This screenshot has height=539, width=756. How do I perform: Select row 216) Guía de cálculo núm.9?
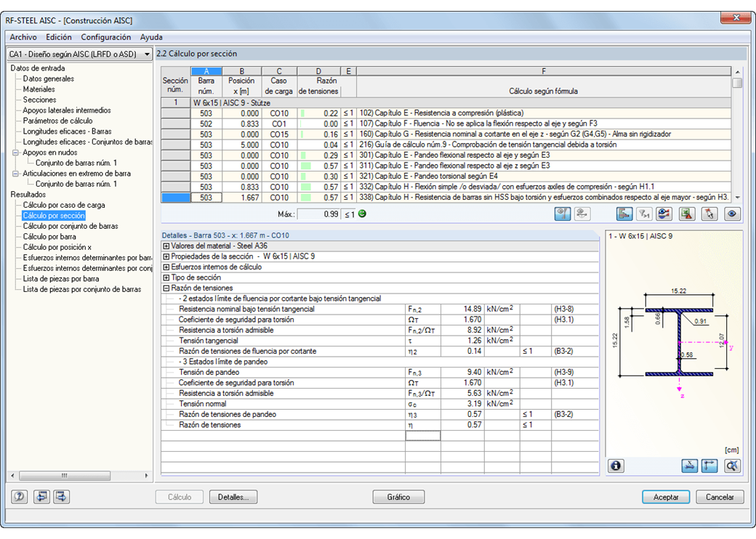[x=446, y=145]
